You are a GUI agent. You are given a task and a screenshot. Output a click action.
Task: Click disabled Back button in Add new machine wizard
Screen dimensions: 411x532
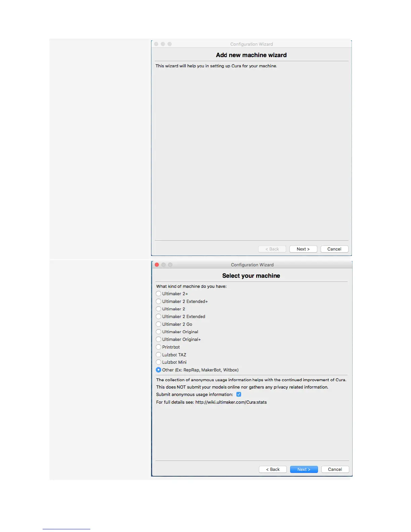[x=272, y=249]
